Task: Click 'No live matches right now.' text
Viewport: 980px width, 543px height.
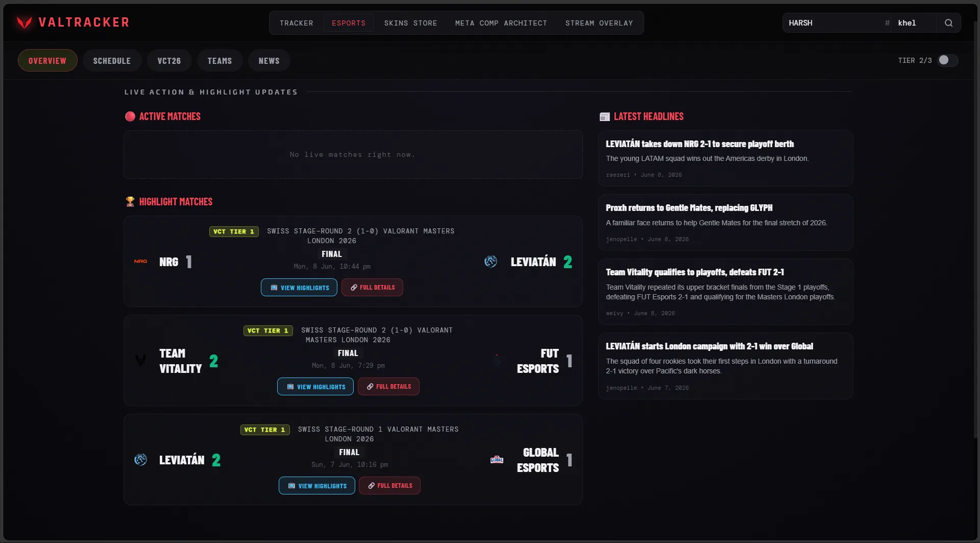Action: (x=353, y=154)
